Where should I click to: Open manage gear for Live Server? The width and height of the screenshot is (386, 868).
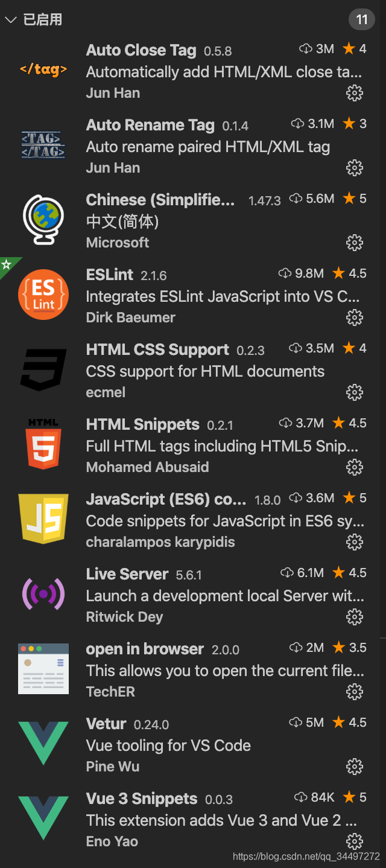pyautogui.click(x=355, y=617)
